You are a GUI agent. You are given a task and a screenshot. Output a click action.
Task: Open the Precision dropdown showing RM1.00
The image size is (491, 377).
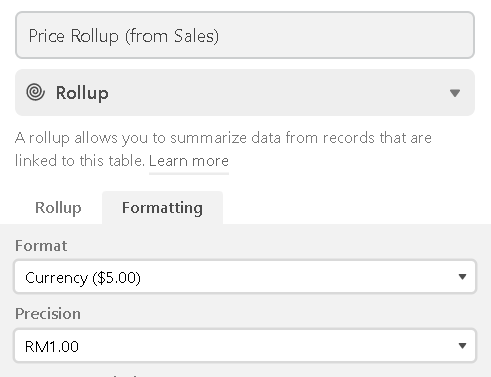tap(245, 346)
